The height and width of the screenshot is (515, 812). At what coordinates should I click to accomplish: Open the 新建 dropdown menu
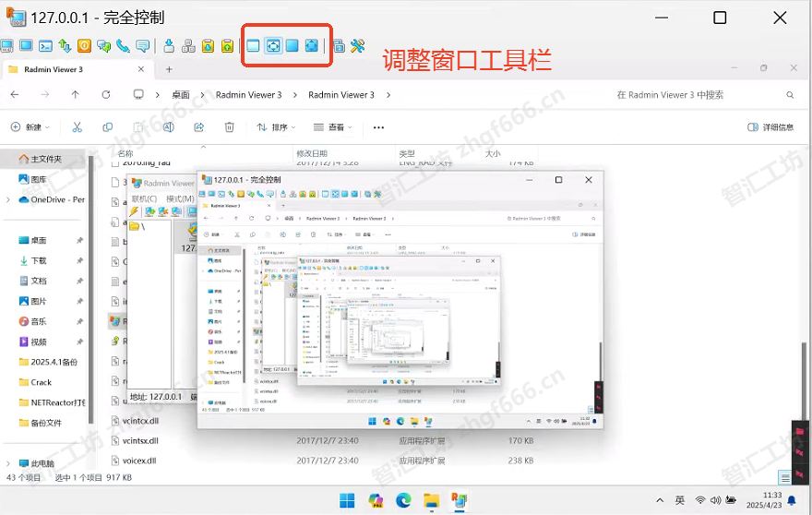(x=30, y=127)
